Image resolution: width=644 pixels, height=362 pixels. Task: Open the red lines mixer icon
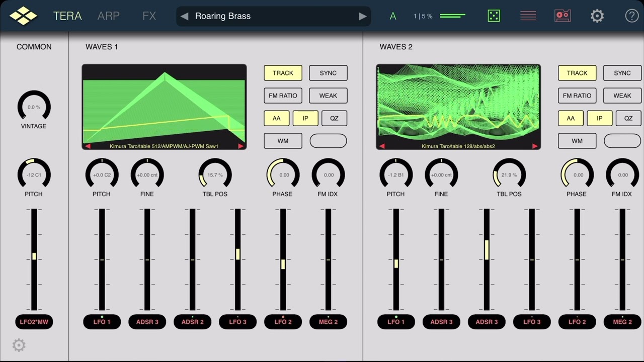pos(528,16)
